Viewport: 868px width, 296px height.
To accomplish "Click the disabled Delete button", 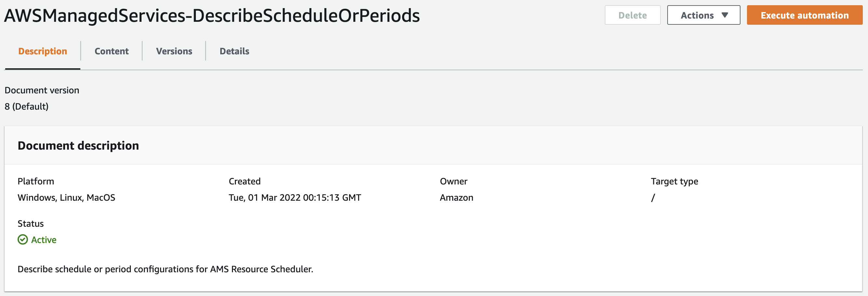I will pos(632,15).
